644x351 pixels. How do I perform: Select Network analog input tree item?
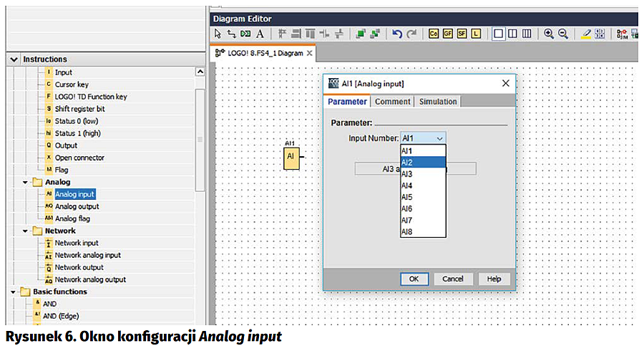[x=87, y=255]
